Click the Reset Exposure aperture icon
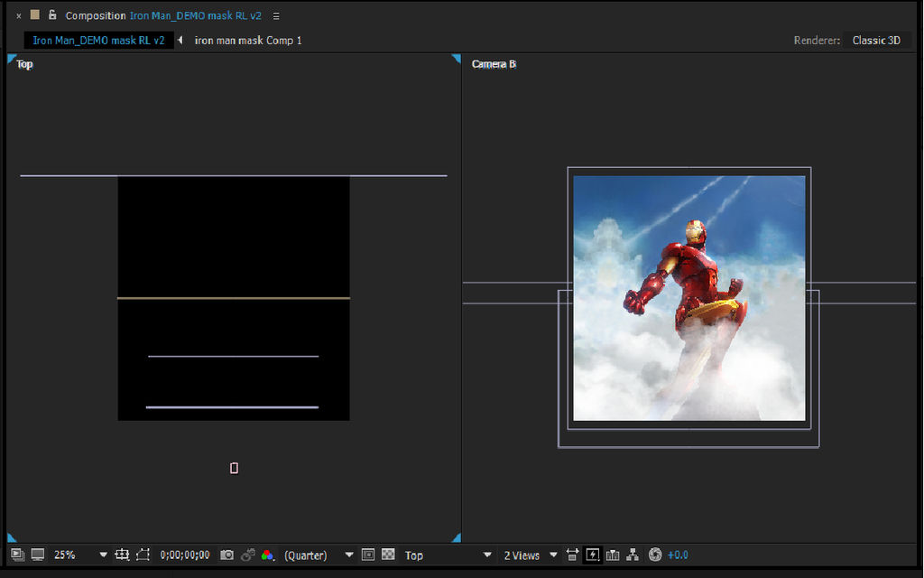The width and height of the screenshot is (924, 578). [655, 555]
